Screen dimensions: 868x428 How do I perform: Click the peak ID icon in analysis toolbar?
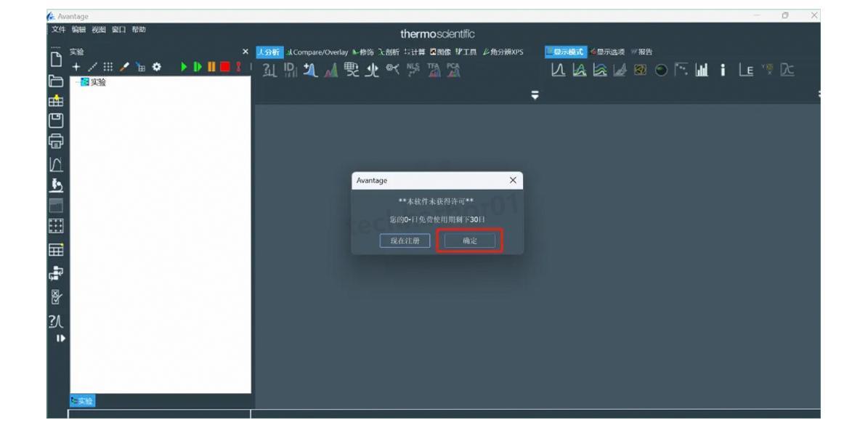tap(290, 70)
